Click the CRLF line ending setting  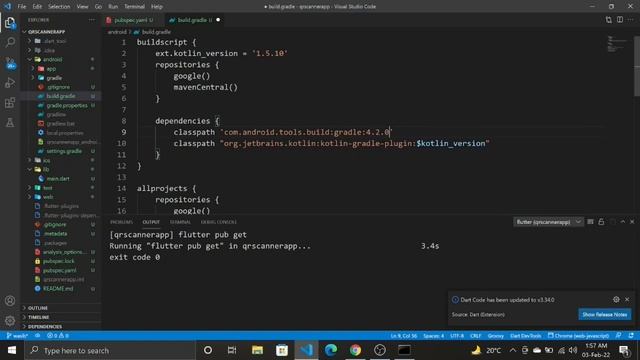476,336
